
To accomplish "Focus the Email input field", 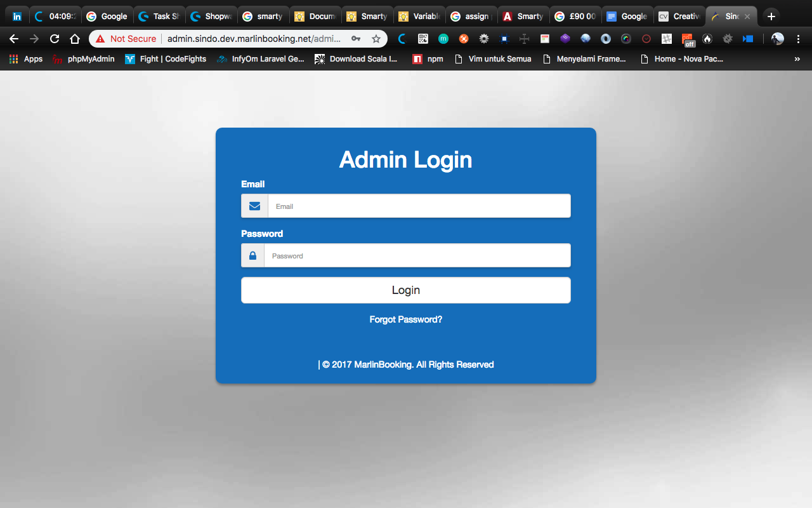I will click(x=419, y=206).
